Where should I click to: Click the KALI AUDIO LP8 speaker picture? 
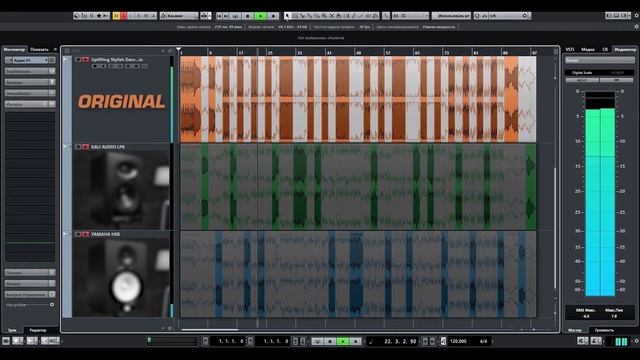pos(121,190)
